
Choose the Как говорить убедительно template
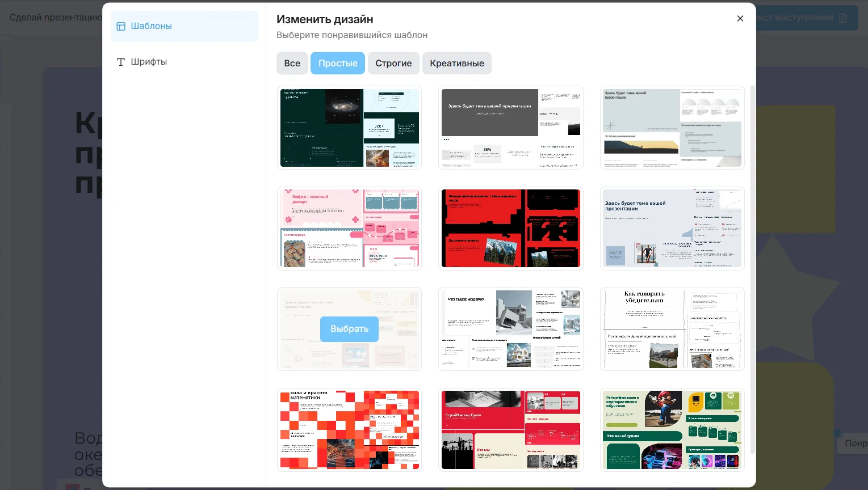[x=672, y=329]
